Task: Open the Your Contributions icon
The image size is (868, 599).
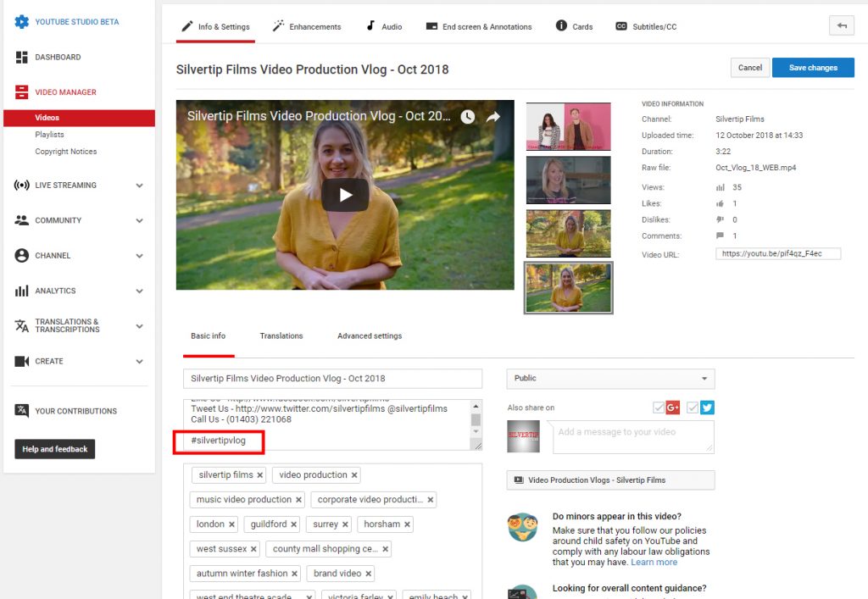Action: pos(21,410)
